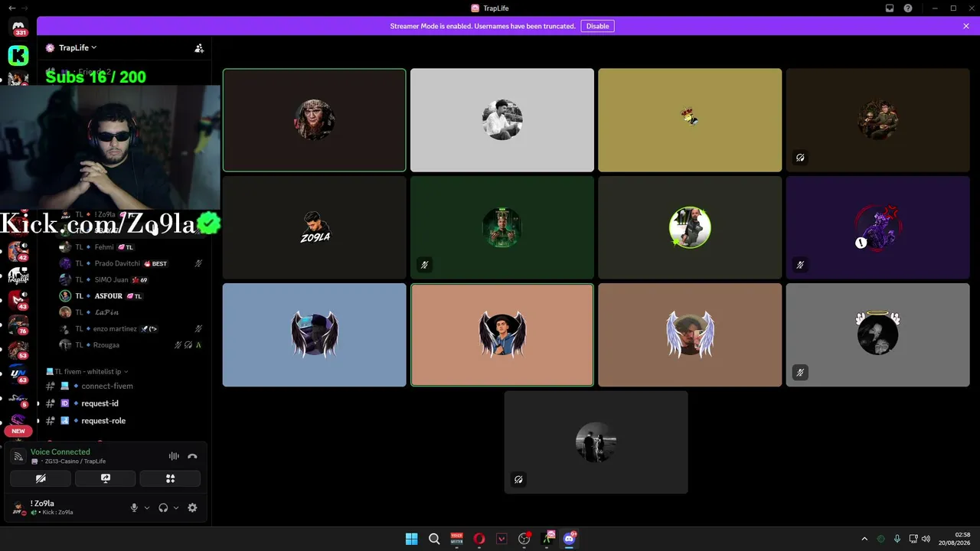
Task: Show hidden system tray icons
Action: pyautogui.click(x=864, y=539)
